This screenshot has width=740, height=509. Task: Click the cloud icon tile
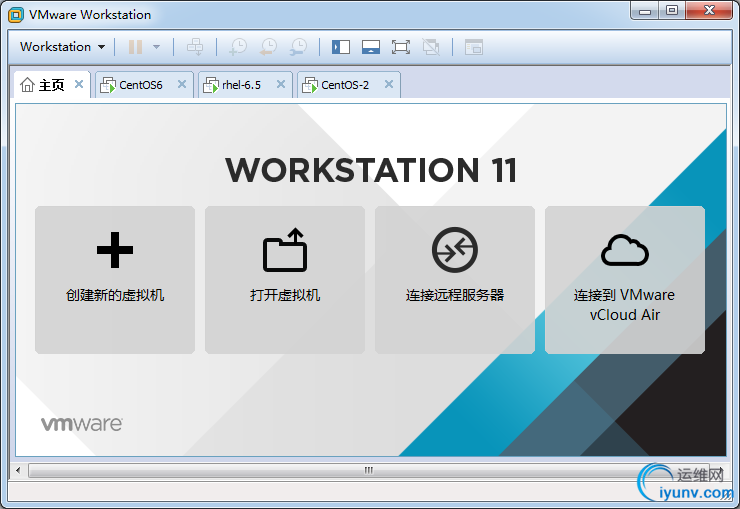[x=625, y=250]
